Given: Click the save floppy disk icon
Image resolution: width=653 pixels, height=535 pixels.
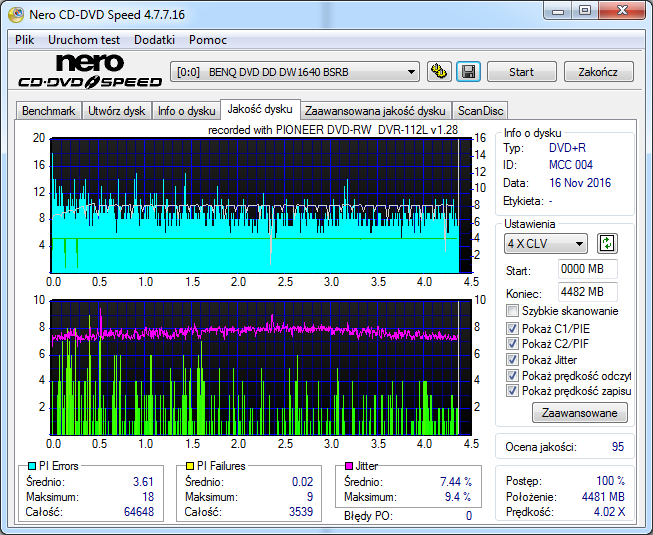Looking at the screenshot, I should [x=469, y=72].
